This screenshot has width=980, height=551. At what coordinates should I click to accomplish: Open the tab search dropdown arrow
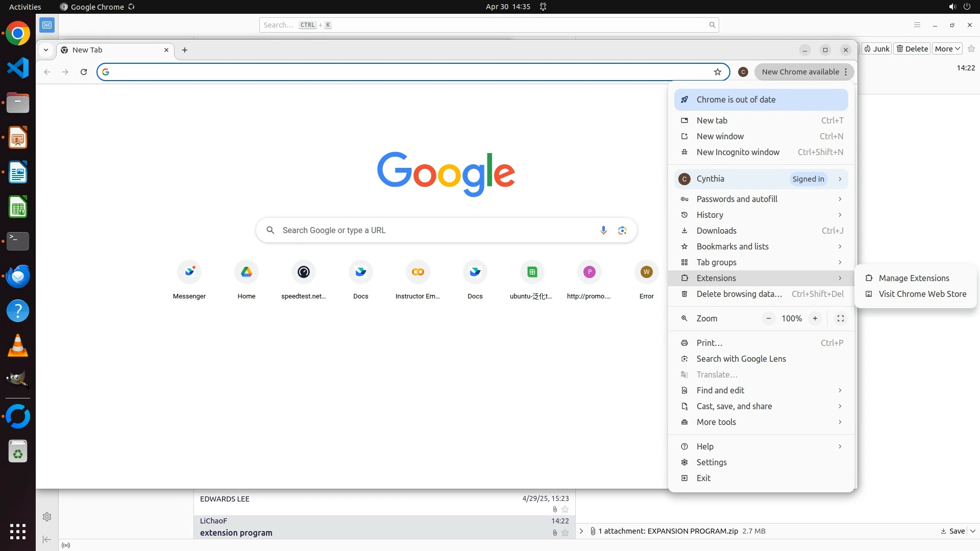[x=46, y=50]
